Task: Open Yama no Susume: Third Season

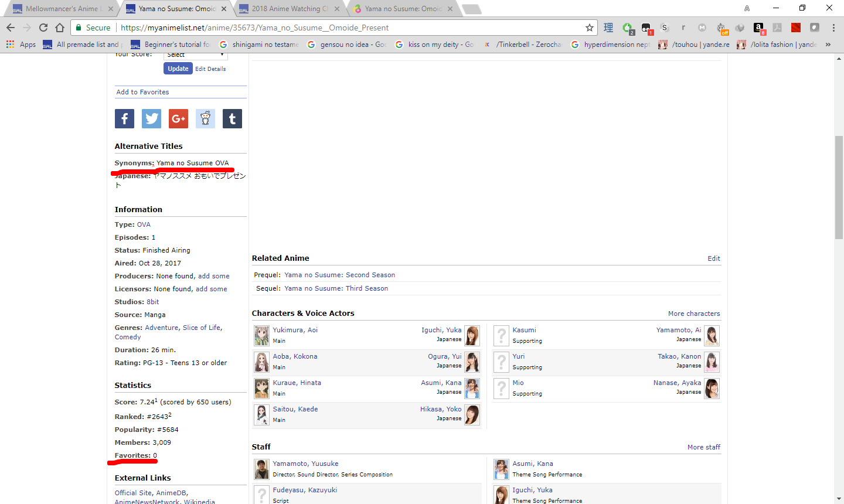Action: (336, 288)
